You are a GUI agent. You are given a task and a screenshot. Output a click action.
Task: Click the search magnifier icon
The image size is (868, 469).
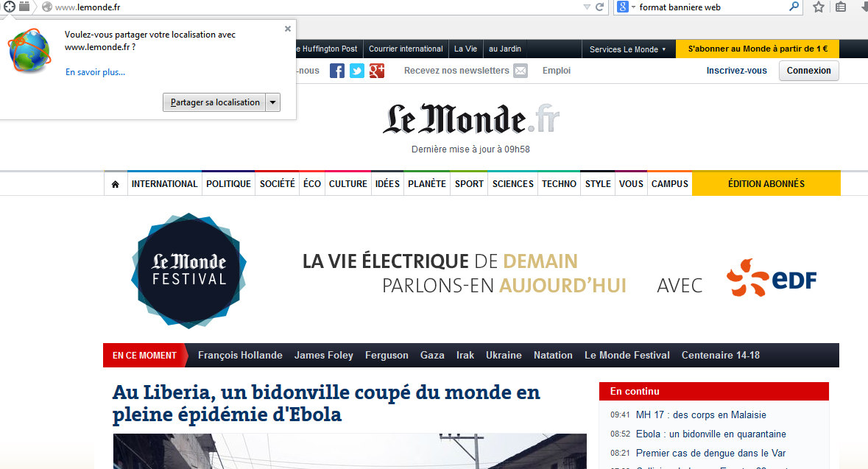tap(794, 7)
